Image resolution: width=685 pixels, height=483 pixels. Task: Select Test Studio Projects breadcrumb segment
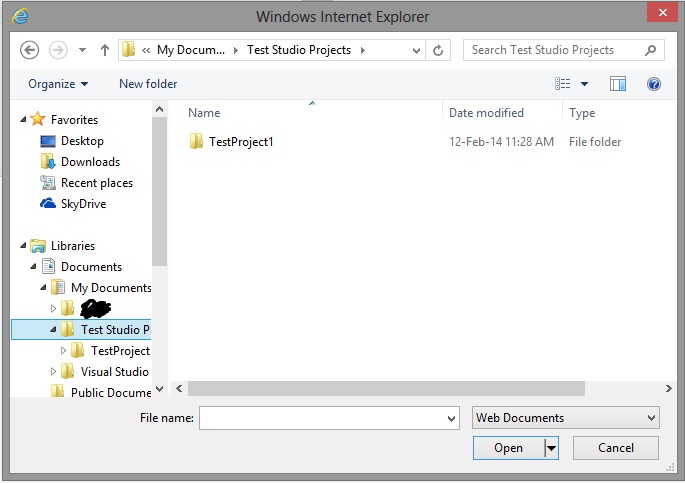click(299, 50)
